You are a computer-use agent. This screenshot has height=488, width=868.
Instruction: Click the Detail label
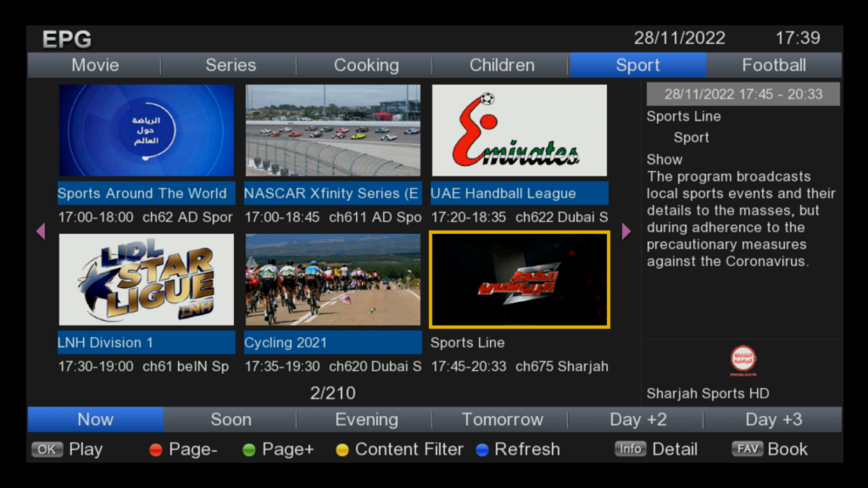(x=675, y=449)
